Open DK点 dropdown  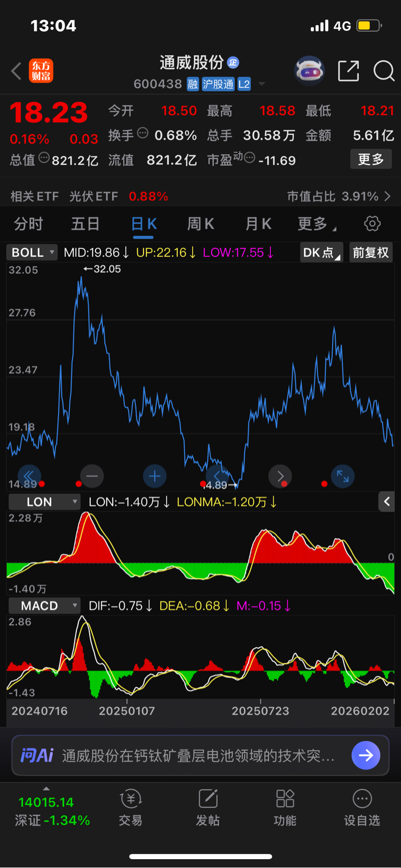322,253
